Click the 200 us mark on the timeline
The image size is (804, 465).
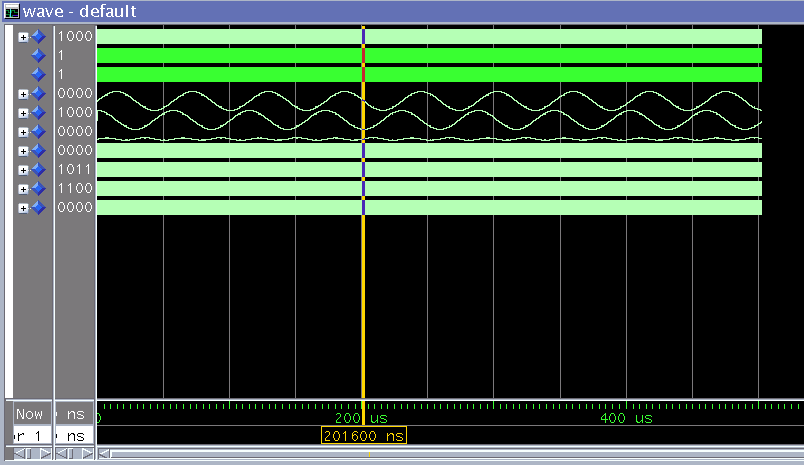(x=361, y=418)
